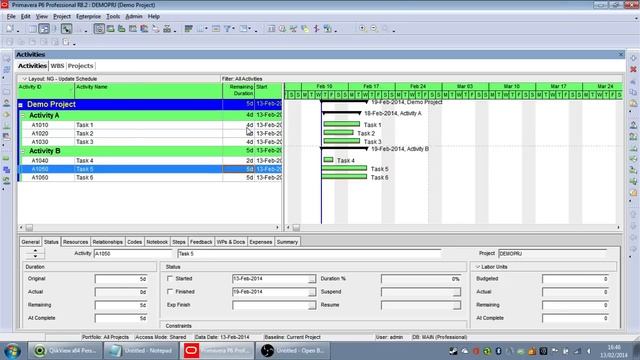This screenshot has width=640, height=360.
Task: Switch to the Projects tab
Action: pos(80,66)
